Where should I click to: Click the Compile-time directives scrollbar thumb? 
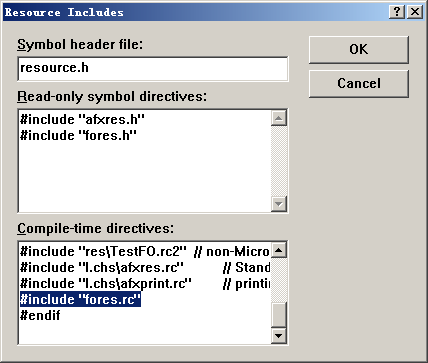tap(279, 315)
